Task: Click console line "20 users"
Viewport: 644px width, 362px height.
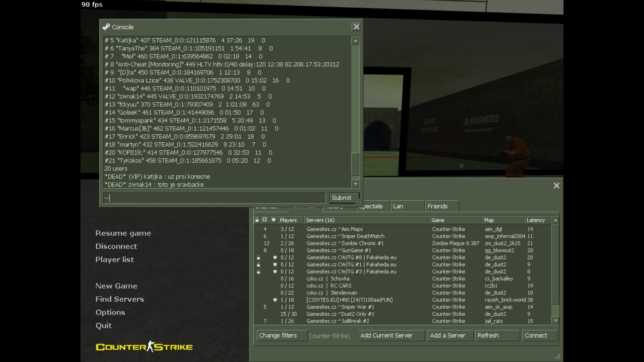Action: [116, 169]
